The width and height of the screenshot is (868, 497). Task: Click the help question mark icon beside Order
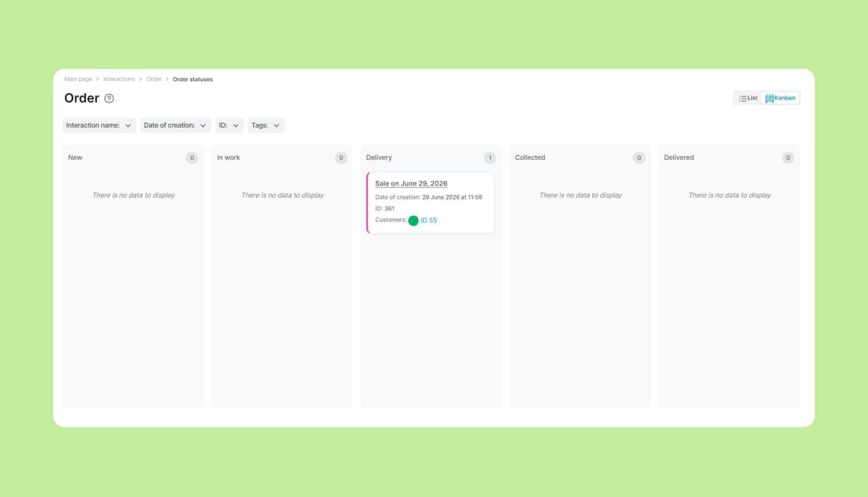point(109,98)
